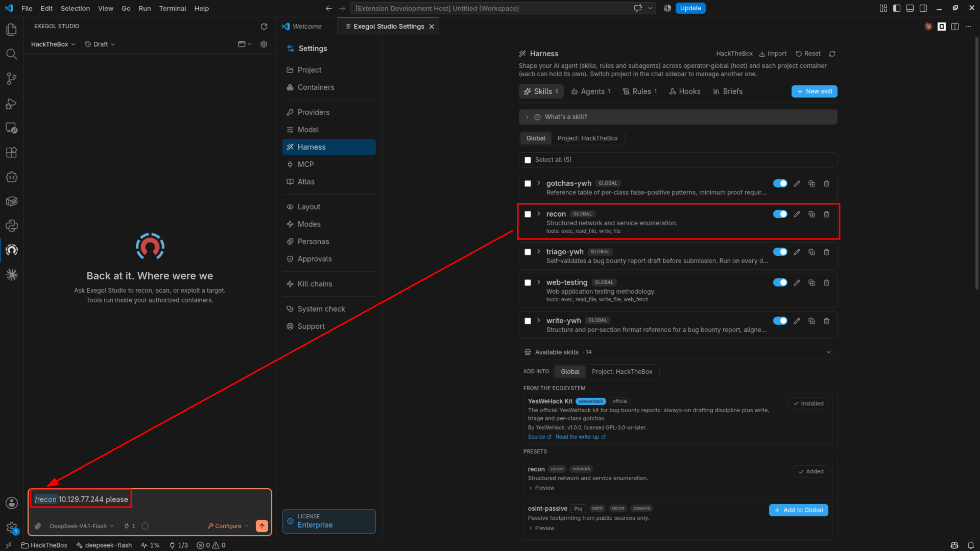Screen dimensions: 980x551
Task: Open the License Enterprise card
Action: [x=329, y=521]
